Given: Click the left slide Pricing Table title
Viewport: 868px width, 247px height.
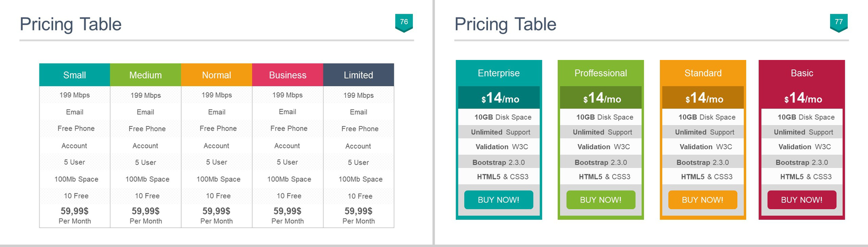Looking at the screenshot, I should click(71, 24).
